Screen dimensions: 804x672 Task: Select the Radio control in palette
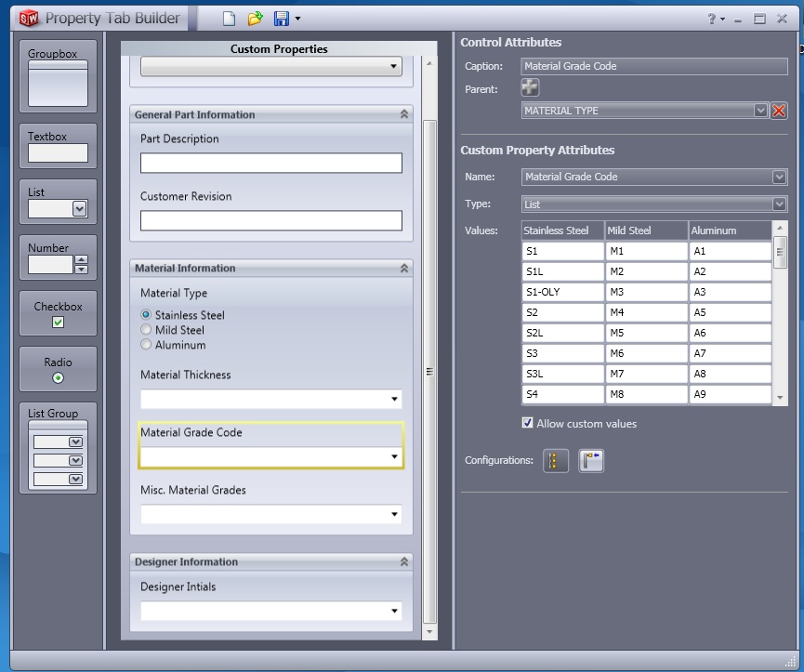[58, 369]
